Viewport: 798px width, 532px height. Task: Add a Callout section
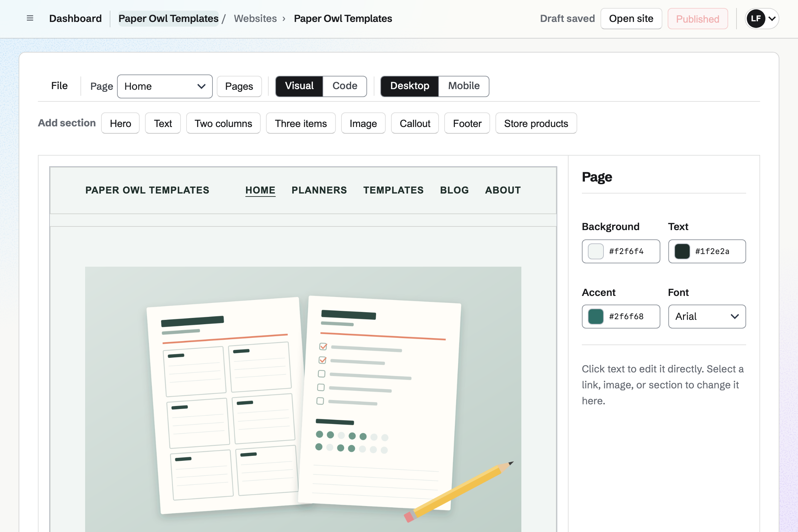415,123
